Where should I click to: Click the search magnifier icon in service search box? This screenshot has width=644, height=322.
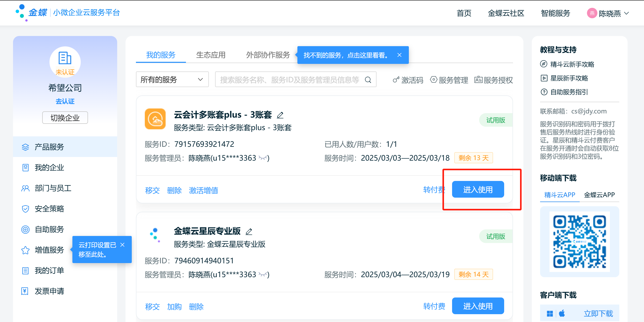pos(368,80)
